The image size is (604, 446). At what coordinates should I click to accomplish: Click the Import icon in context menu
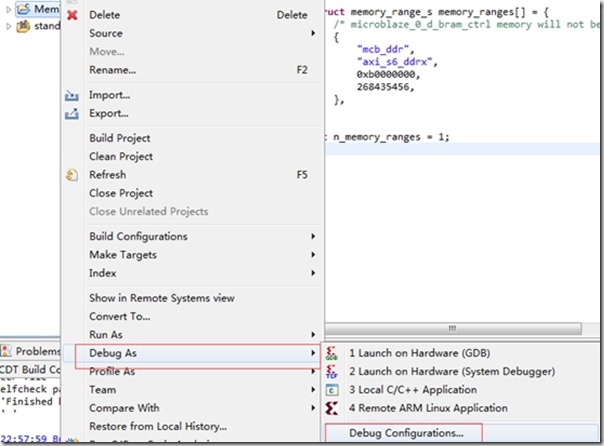tap(72, 95)
